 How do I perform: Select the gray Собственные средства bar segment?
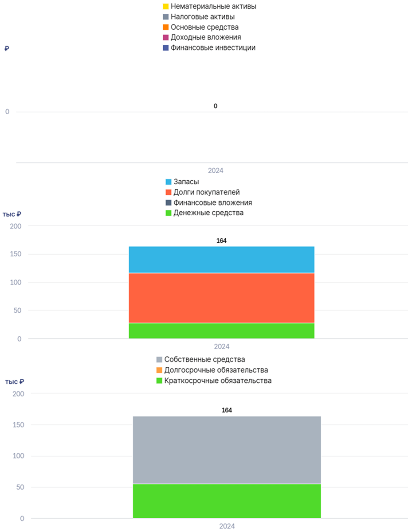coord(227,450)
